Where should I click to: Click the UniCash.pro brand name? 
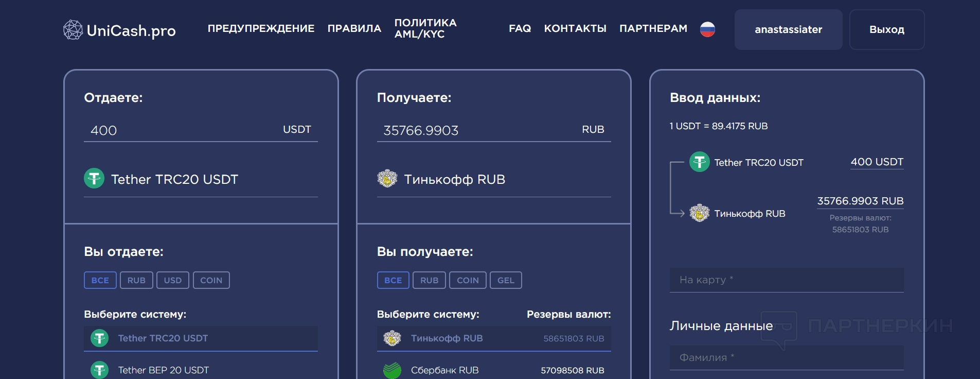pyautogui.click(x=131, y=31)
